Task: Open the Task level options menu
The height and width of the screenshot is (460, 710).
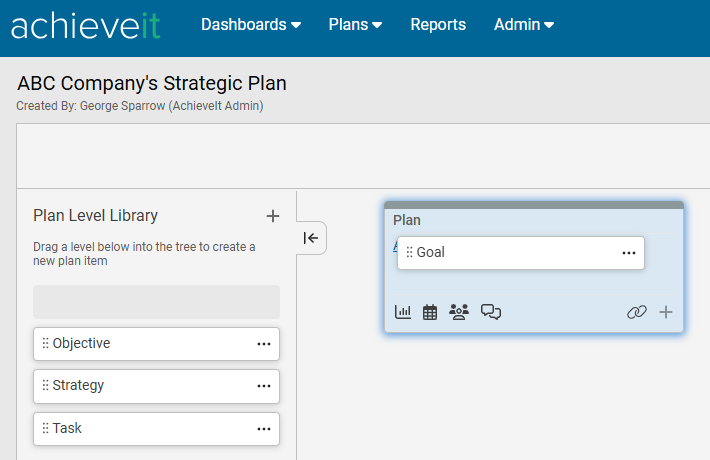Action: tap(264, 429)
